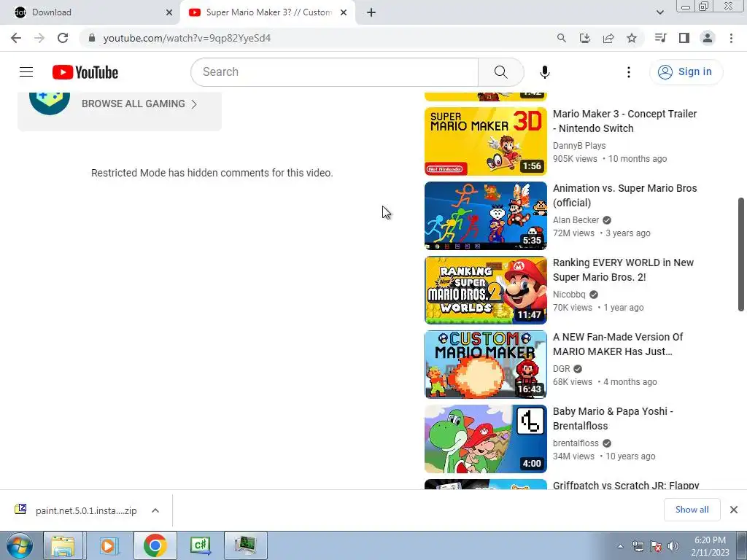Image resolution: width=747 pixels, height=560 pixels.
Task: Start voice search with the microphone icon
Action: click(x=544, y=72)
